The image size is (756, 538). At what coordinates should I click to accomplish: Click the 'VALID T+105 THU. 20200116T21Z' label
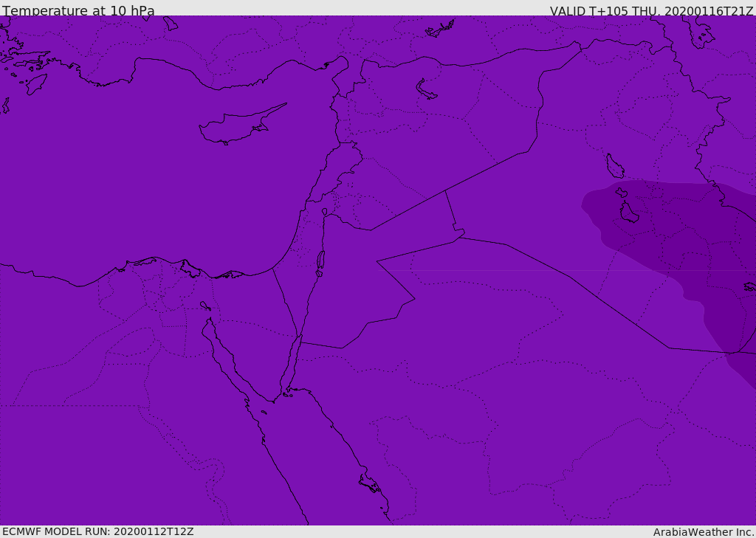pos(651,11)
